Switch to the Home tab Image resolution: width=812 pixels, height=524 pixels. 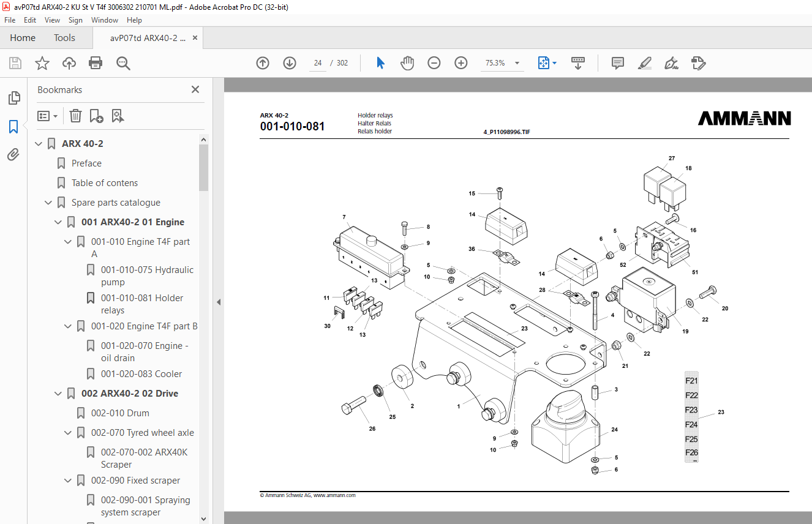[x=23, y=38]
